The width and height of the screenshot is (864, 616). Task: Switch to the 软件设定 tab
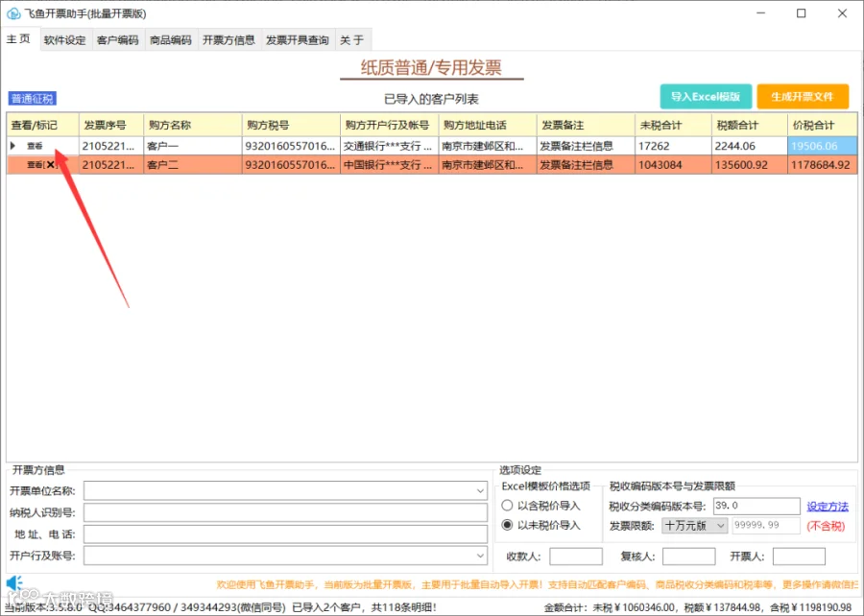64,40
